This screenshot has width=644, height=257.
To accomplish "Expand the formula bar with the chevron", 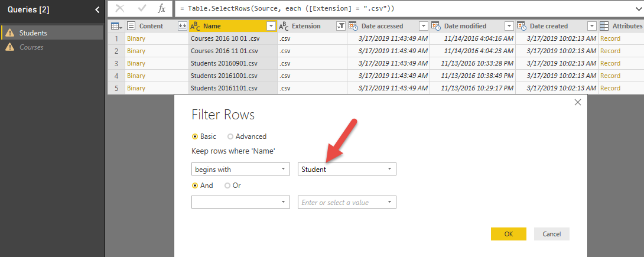I will (x=639, y=9).
